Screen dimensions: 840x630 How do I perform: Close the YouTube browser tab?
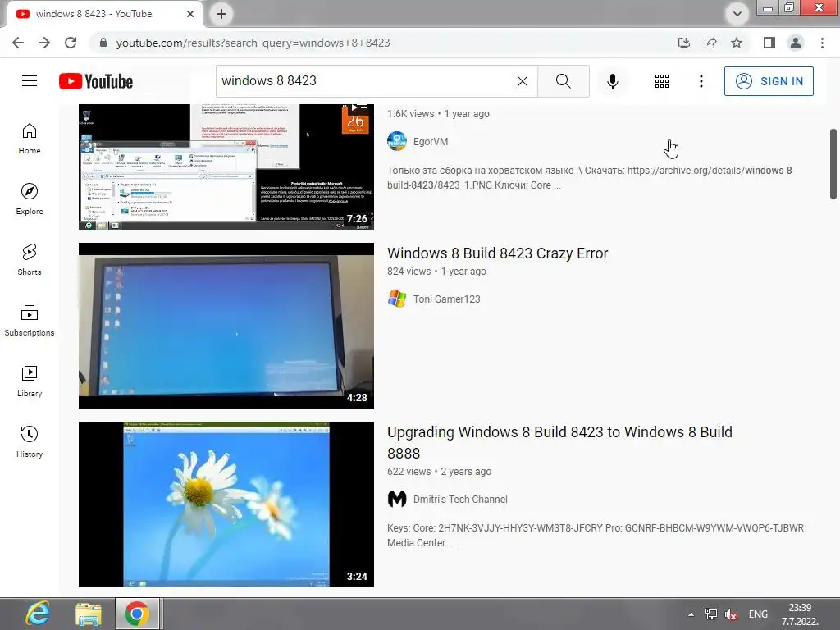[190, 14]
